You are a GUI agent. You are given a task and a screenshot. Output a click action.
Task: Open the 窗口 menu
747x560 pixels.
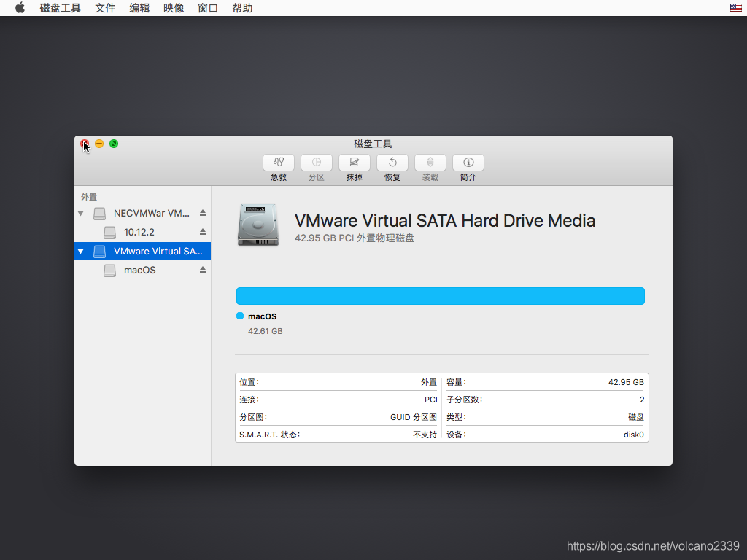(x=208, y=8)
